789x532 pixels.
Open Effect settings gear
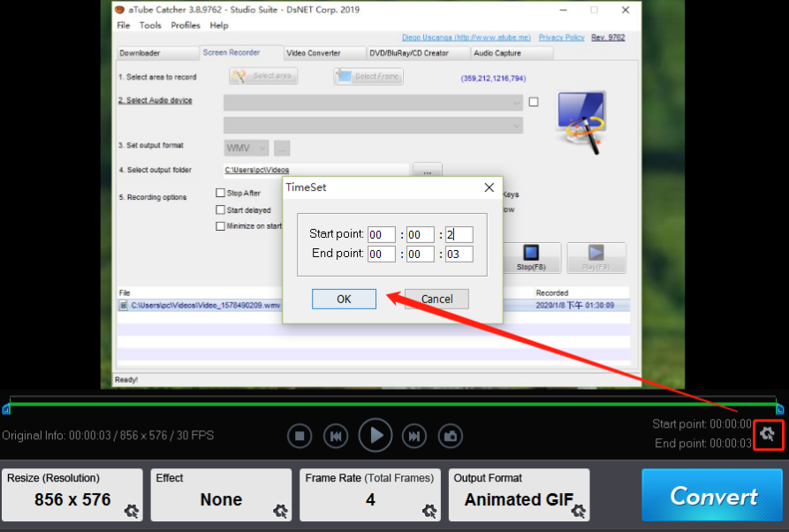click(281, 512)
